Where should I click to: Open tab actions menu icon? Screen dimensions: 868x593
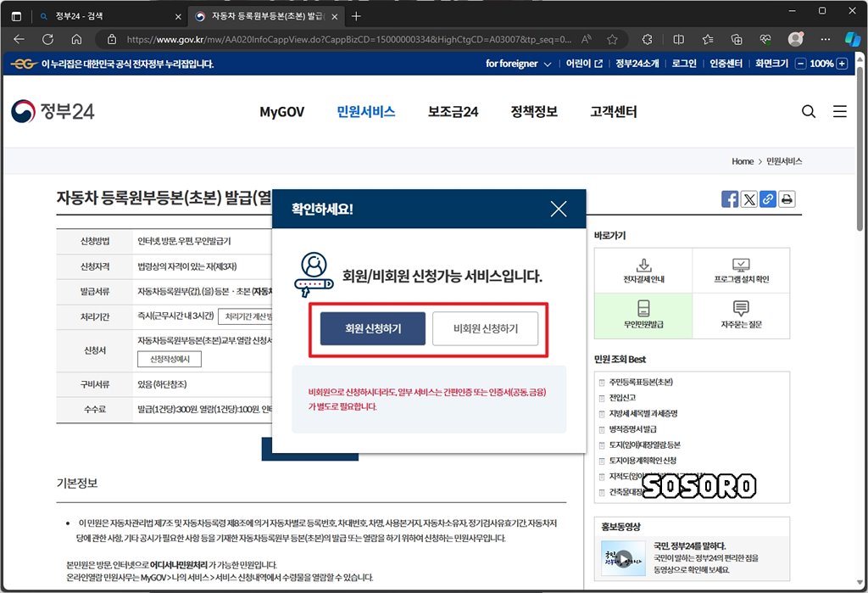click(17, 17)
